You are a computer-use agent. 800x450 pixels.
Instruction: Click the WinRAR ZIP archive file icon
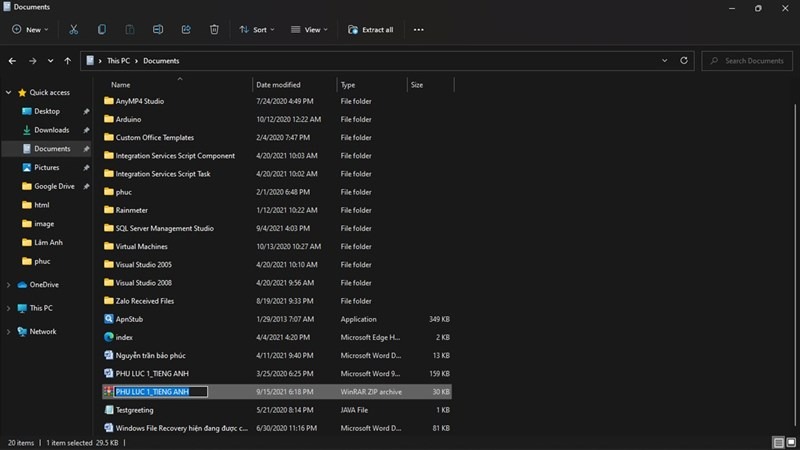coord(109,391)
